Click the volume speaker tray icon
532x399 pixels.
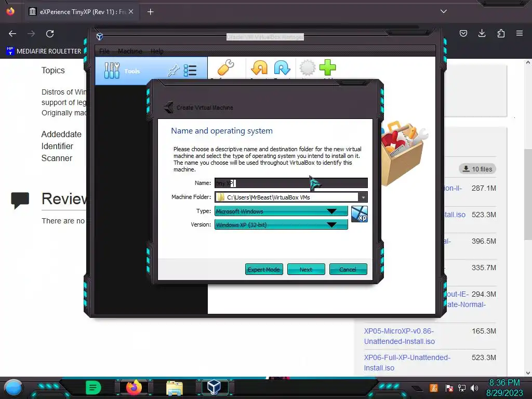coord(474,388)
